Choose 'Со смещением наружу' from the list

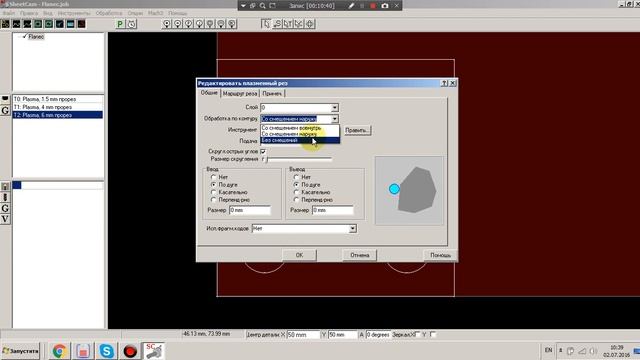pos(300,134)
